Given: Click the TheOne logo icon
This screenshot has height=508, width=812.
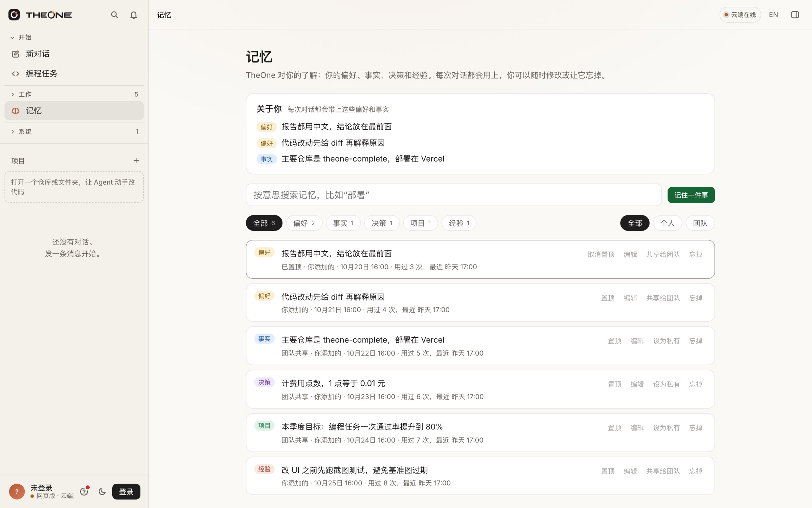Looking at the screenshot, I should click(14, 15).
